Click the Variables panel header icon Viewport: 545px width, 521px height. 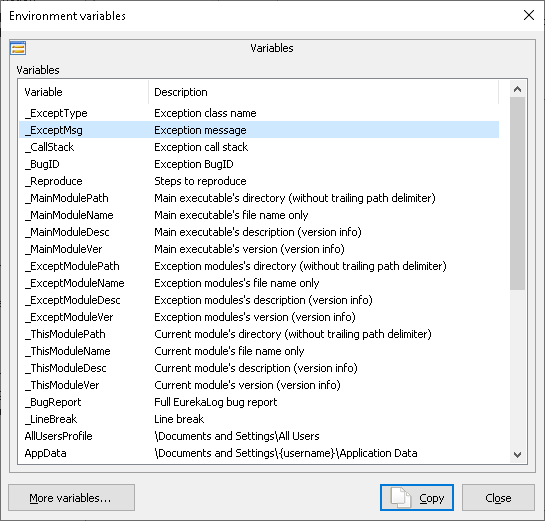[x=18, y=48]
